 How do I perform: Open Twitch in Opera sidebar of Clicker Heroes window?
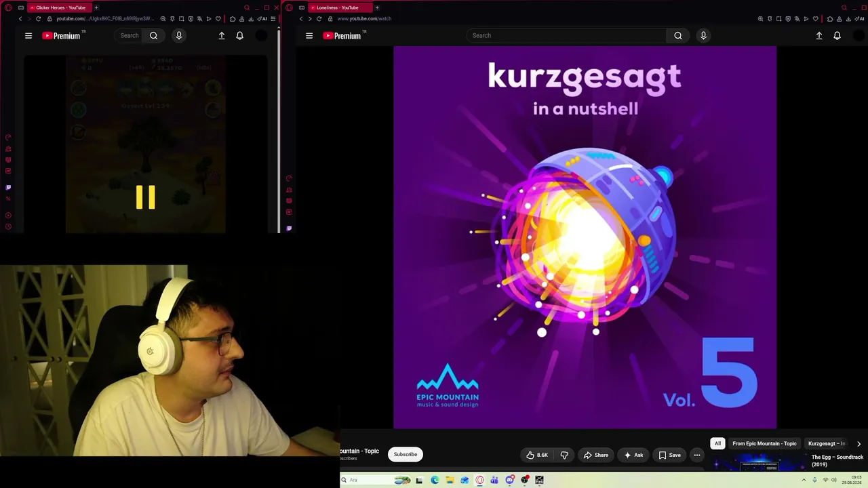click(8, 187)
